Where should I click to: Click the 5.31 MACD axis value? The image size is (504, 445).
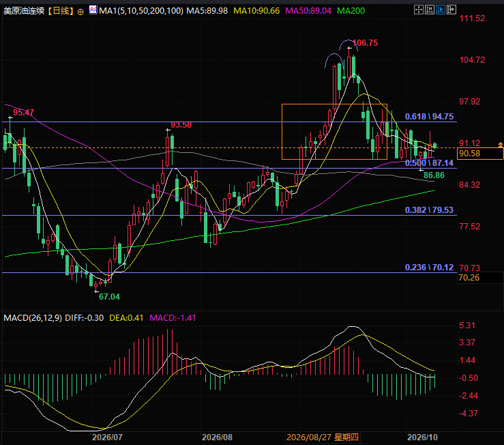[467, 326]
